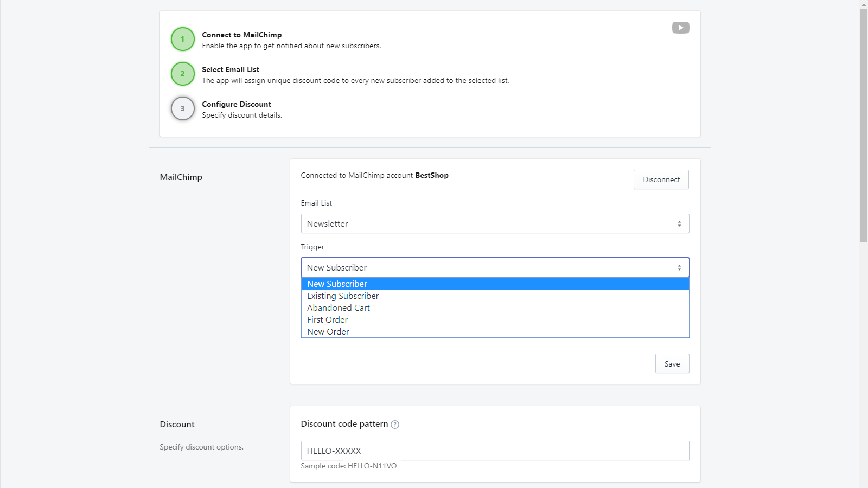
Task: Pick Abandoned Cart trigger option
Action: [339, 308]
